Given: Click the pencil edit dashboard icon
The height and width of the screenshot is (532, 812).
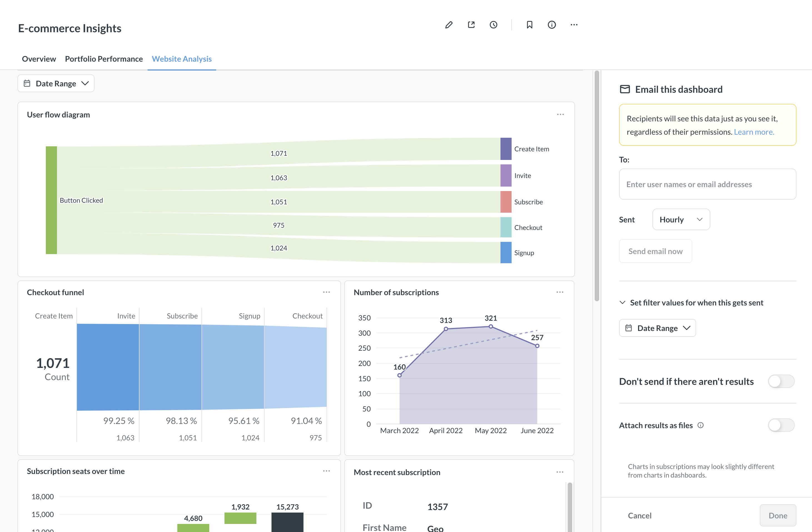Looking at the screenshot, I should (x=449, y=25).
